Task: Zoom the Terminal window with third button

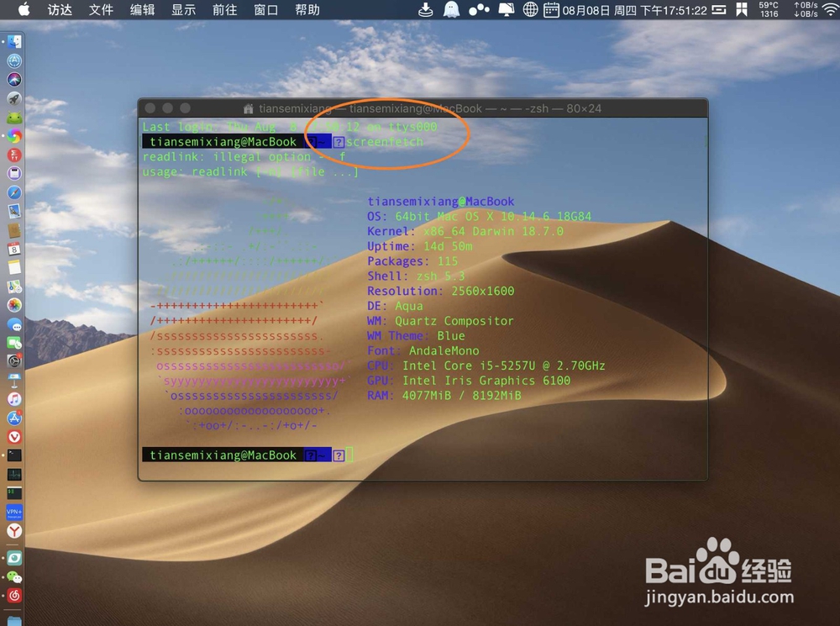Action: (185, 108)
